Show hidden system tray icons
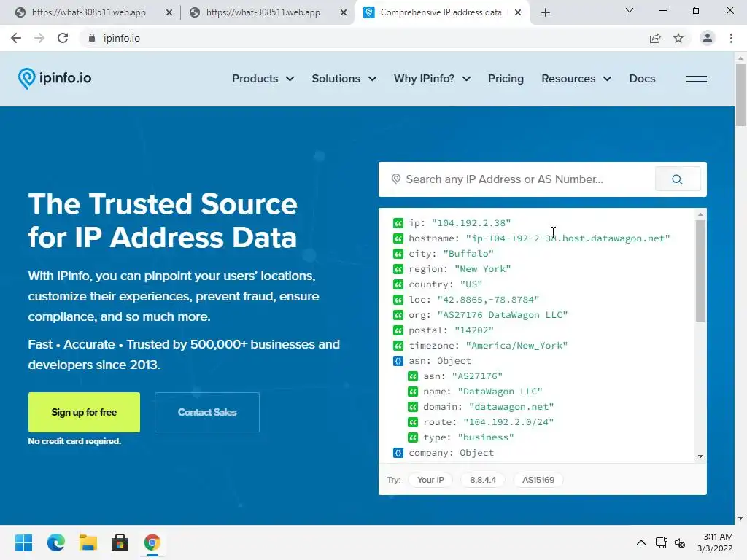This screenshot has width=747, height=560. (x=641, y=542)
